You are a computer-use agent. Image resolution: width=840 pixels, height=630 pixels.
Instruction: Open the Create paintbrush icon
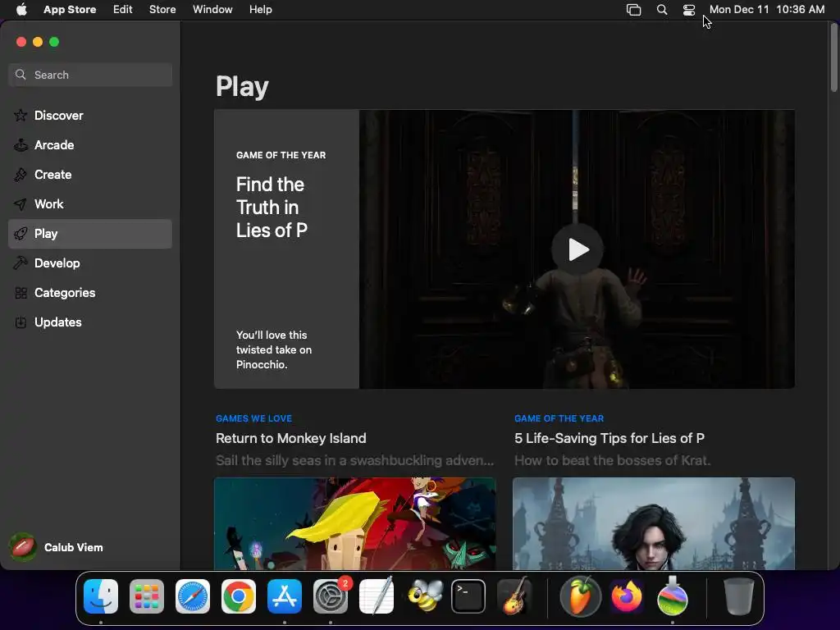[21, 175]
